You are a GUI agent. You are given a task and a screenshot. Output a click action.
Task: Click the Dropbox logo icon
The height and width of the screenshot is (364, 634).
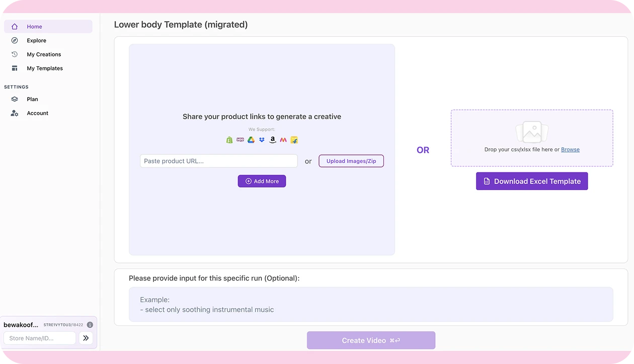[x=262, y=140]
